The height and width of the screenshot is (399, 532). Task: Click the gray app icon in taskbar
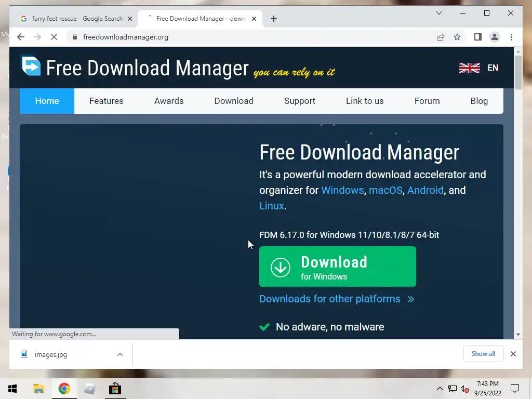coord(89,389)
